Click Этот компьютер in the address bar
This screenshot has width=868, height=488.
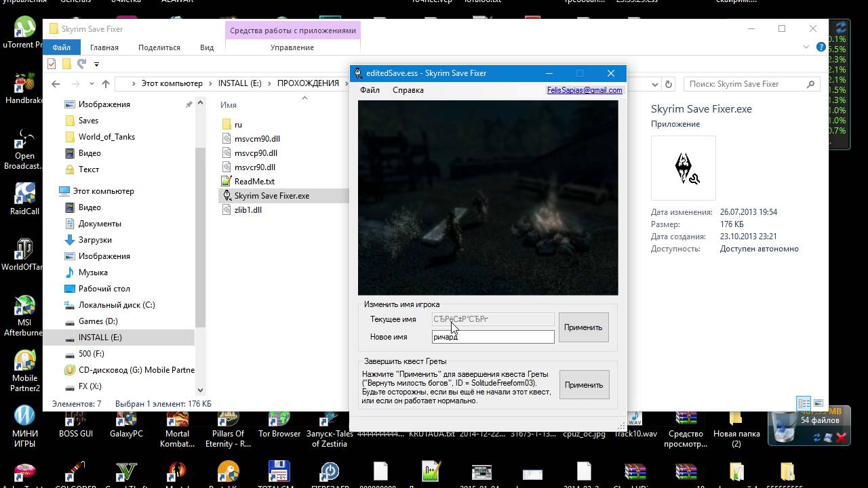172,83
